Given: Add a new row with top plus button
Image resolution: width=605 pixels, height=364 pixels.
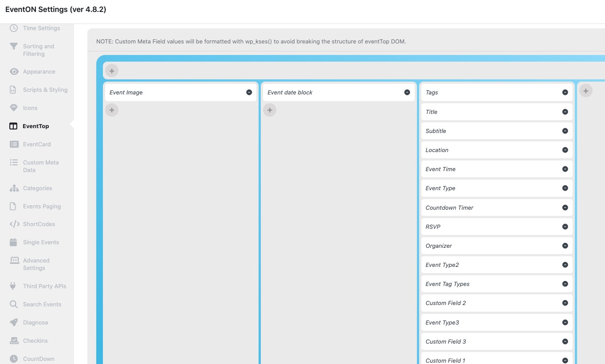Looking at the screenshot, I should (112, 70).
